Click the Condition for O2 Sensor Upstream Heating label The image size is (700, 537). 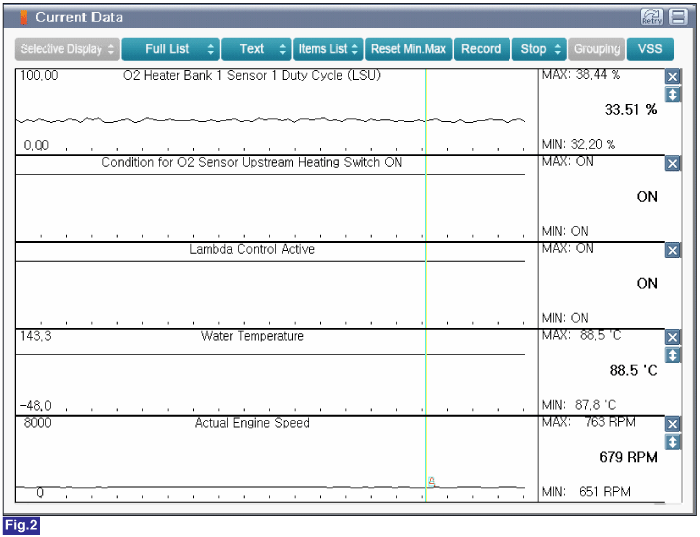tap(252, 162)
